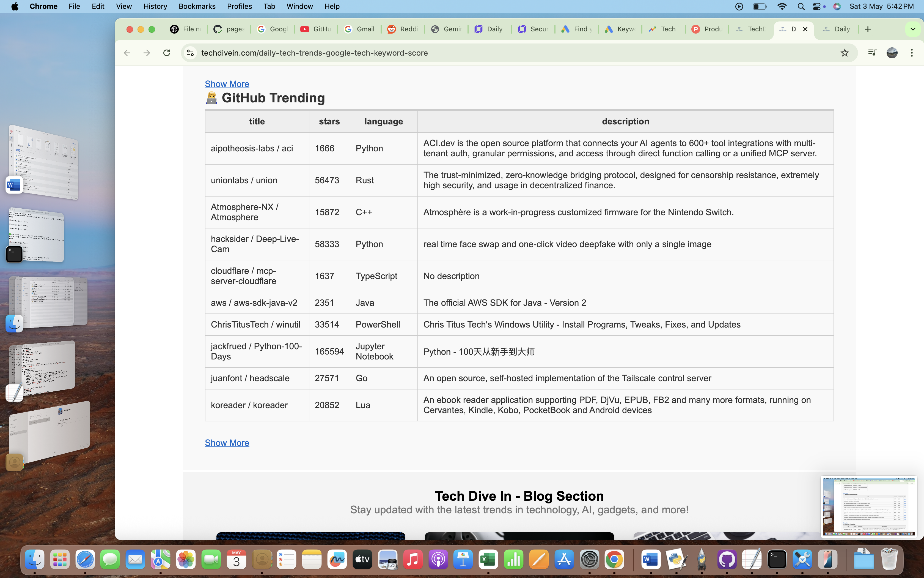Open Launchpad from the Dock
The height and width of the screenshot is (578, 924).
click(x=60, y=560)
